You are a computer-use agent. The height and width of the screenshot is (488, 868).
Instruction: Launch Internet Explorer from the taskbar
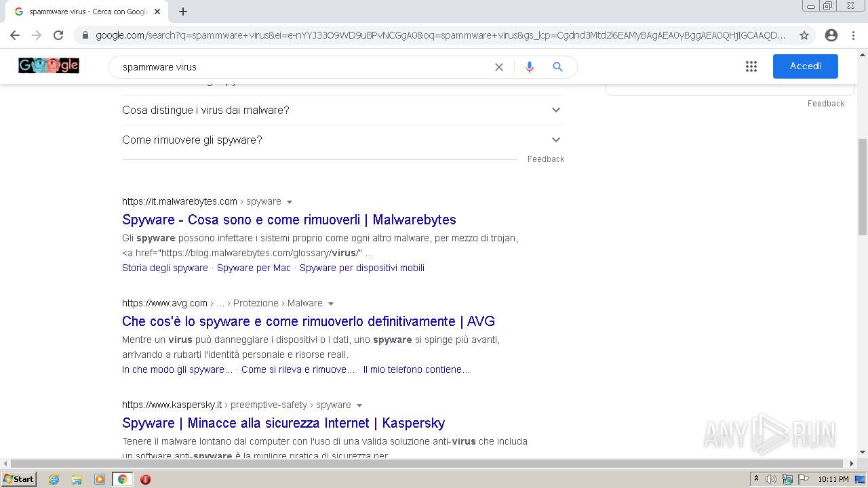54,479
